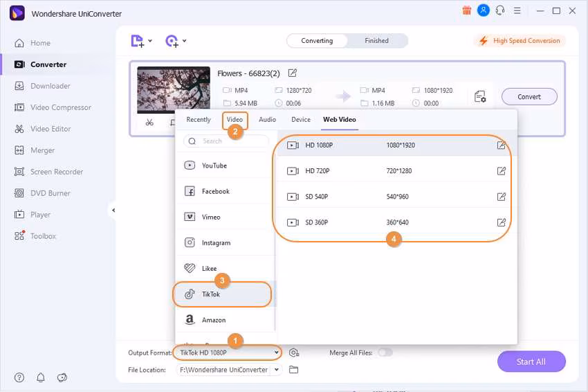Open the Screen Recorder tool

pos(48,172)
